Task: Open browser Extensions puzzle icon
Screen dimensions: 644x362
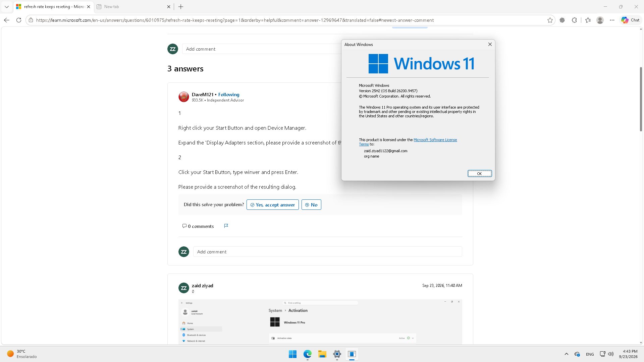Action: (x=574, y=20)
